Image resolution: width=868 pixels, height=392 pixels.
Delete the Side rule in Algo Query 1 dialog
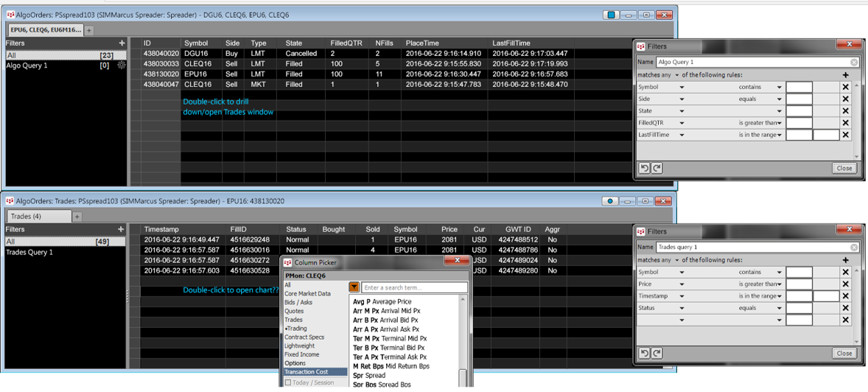tap(845, 99)
